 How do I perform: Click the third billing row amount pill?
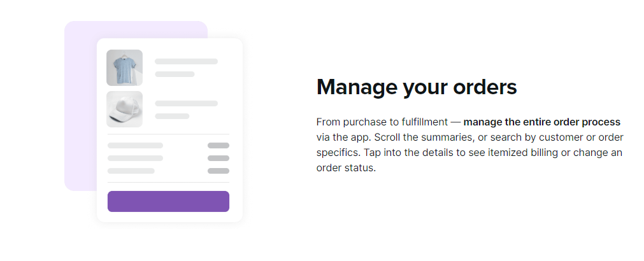pos(218,171)
